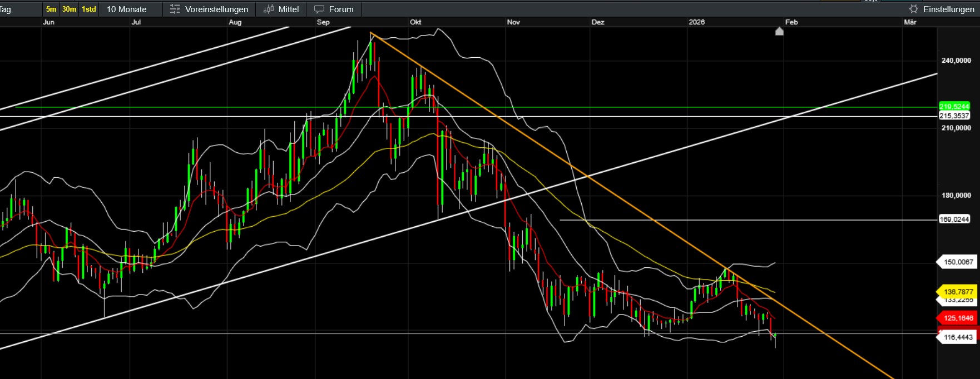Click the 2026 label on the time axis

pyautogui.click(x=696, y=22)
